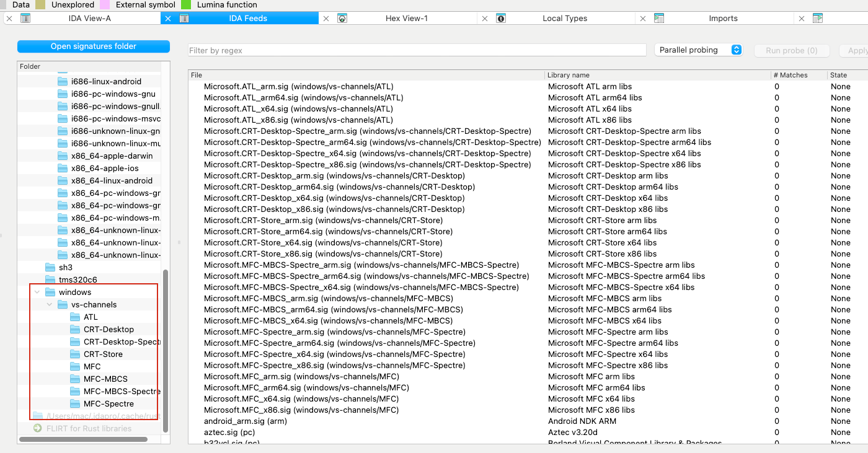868x453 pixels.
Task: Click the Unexplored color swatch in the legend
Action: point(40,5)
